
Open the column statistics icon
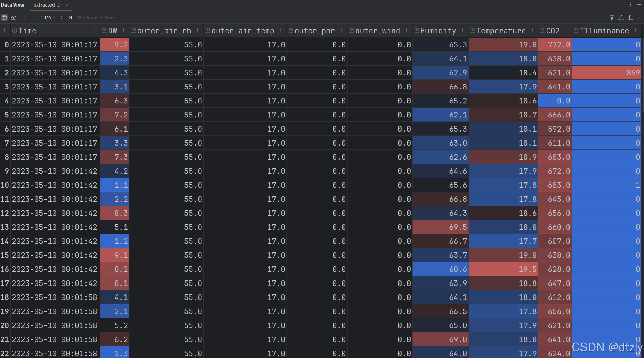630,18
